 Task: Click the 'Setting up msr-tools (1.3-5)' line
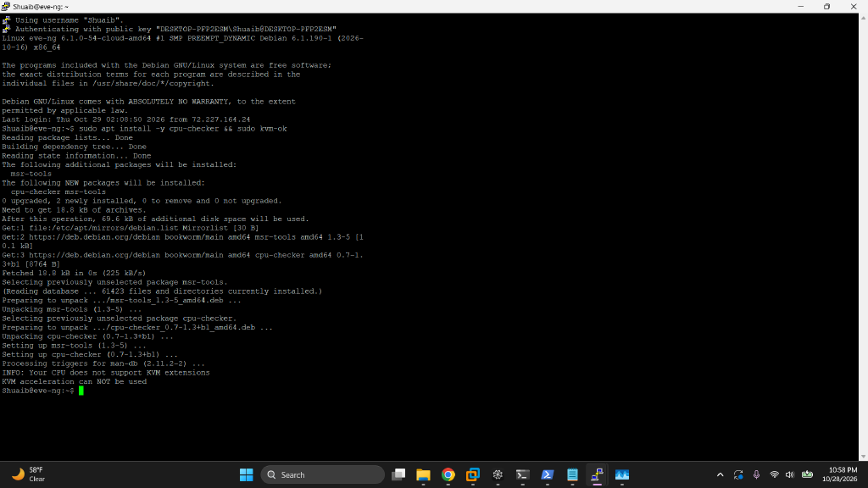click(75, 346)
